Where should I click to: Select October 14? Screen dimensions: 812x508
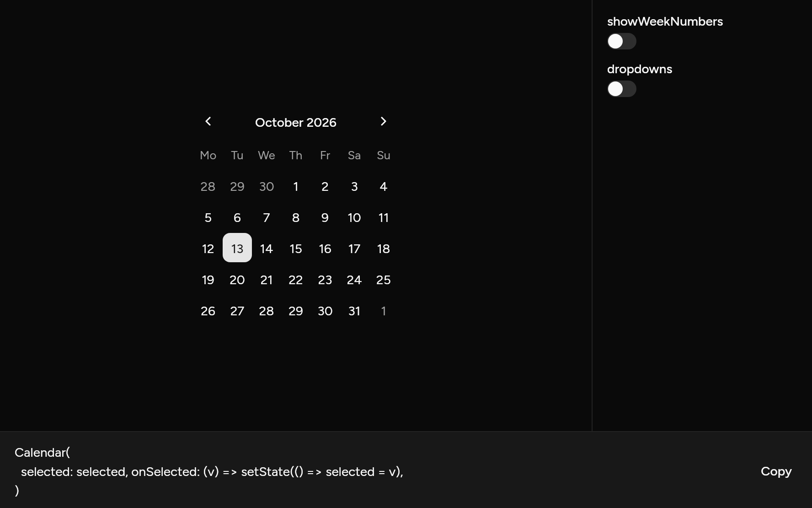[x=267, y=249]
